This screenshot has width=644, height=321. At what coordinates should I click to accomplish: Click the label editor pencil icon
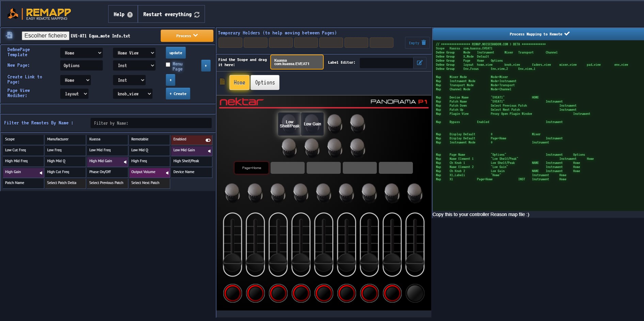click(x=420, y=63)
